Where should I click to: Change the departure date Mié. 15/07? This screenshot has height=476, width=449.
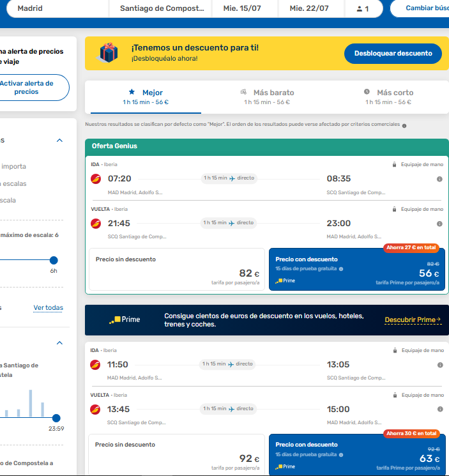[245, 8]
